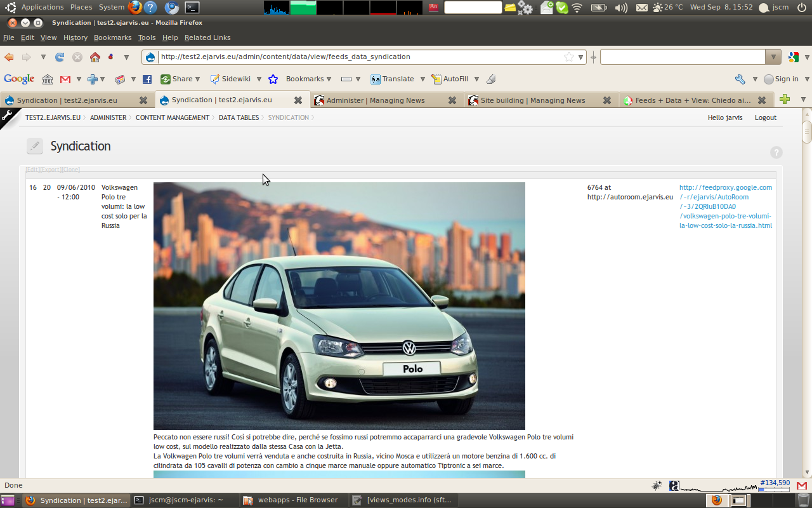Click the Google logo in the toolbar
Viewport: 812px width, 508px height.
tap(19, 79)
